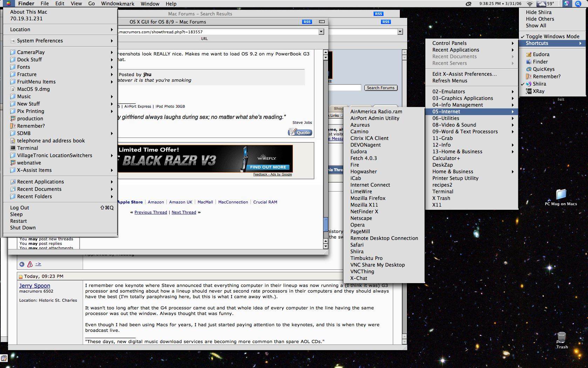
Task: Open the Crucial RAM link
Action: click(265, 202)
